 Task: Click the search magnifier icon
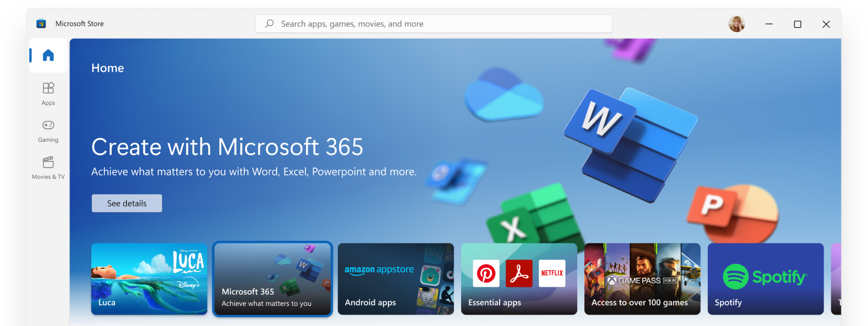click(269, 24)
